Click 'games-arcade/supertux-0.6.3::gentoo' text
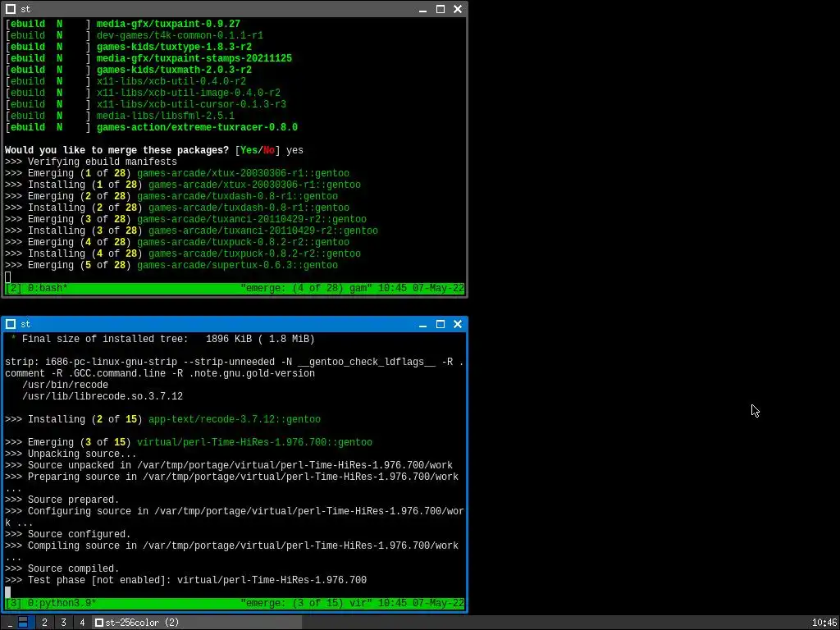The height and width of the screenshot is (630, 840). (x=237, y=265)
